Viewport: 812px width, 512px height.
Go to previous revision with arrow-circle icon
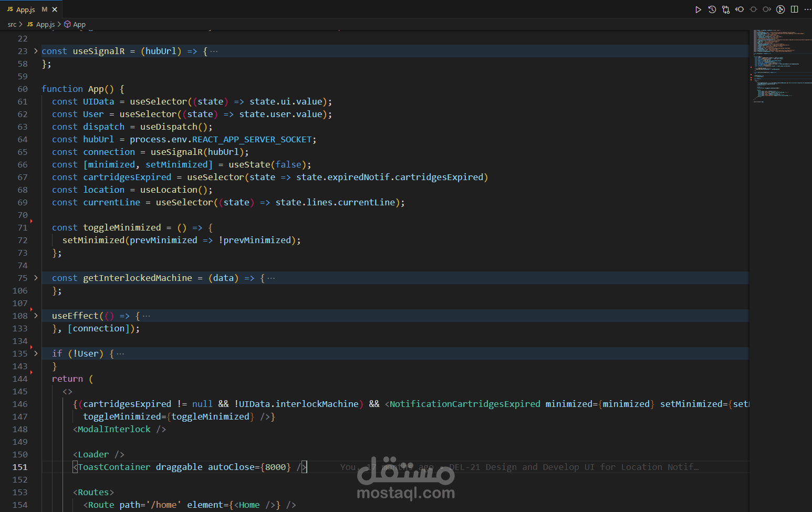(x=740, y=9)
